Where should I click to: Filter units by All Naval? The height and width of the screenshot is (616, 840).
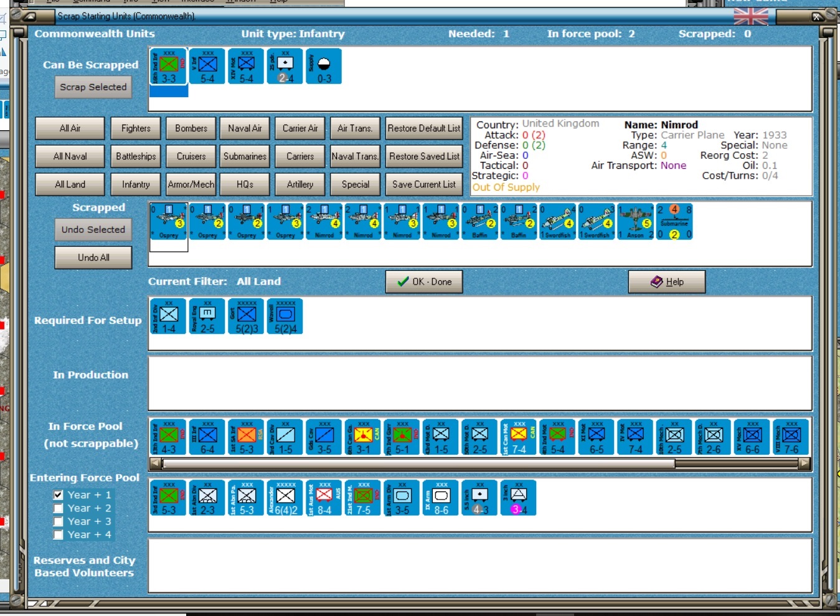click(70, 156)
